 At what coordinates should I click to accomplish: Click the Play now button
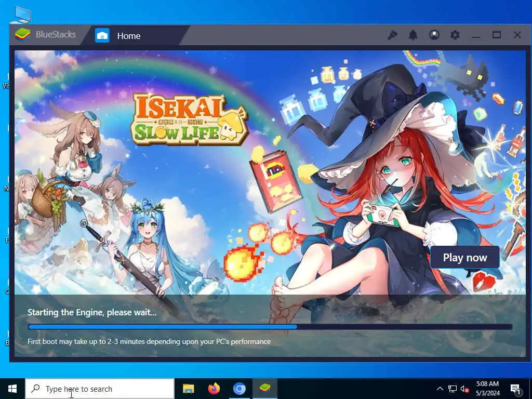pyautogui.click(x=465, y=258)
